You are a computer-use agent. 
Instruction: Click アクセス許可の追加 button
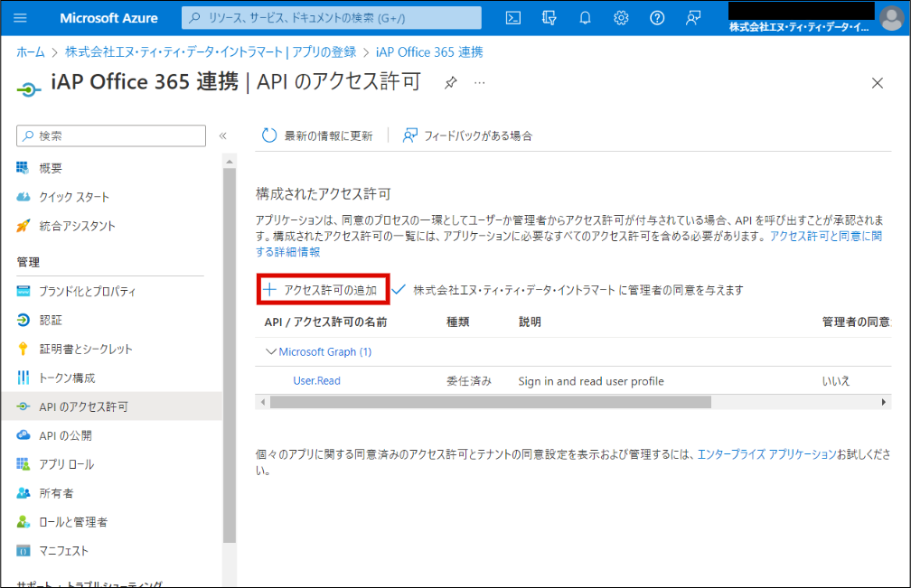pos(322,290)
